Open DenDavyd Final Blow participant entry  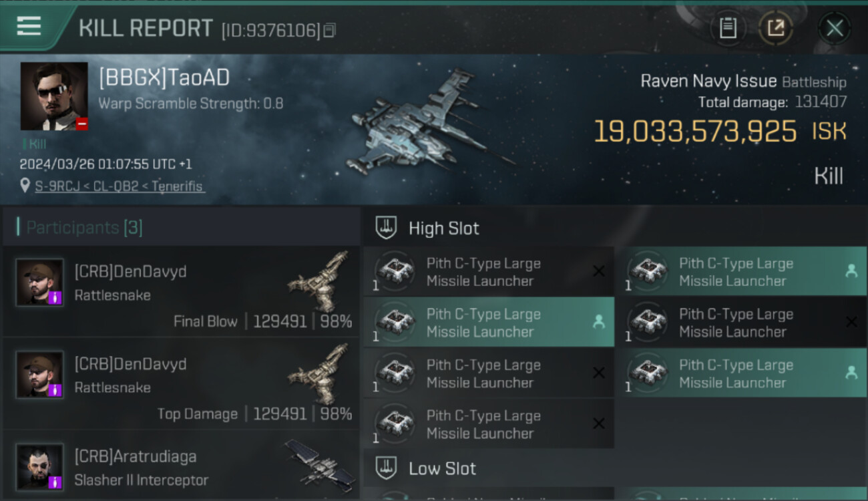(181, 291)
